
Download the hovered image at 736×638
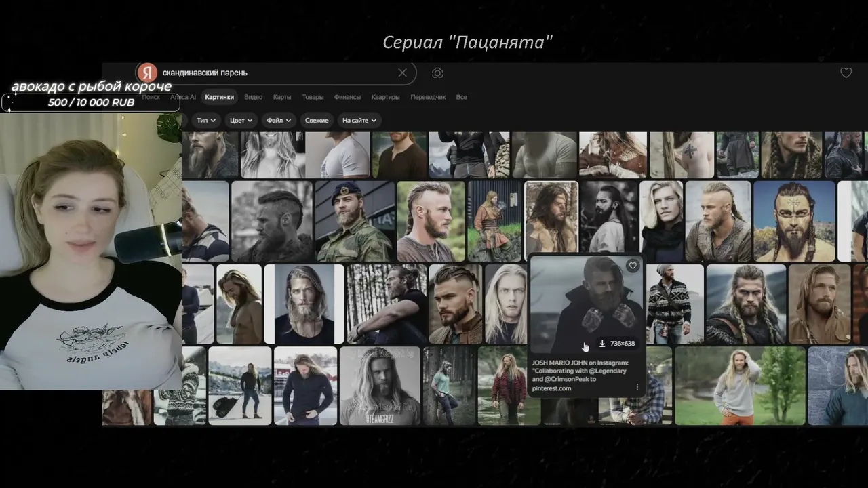click(616, 344)
